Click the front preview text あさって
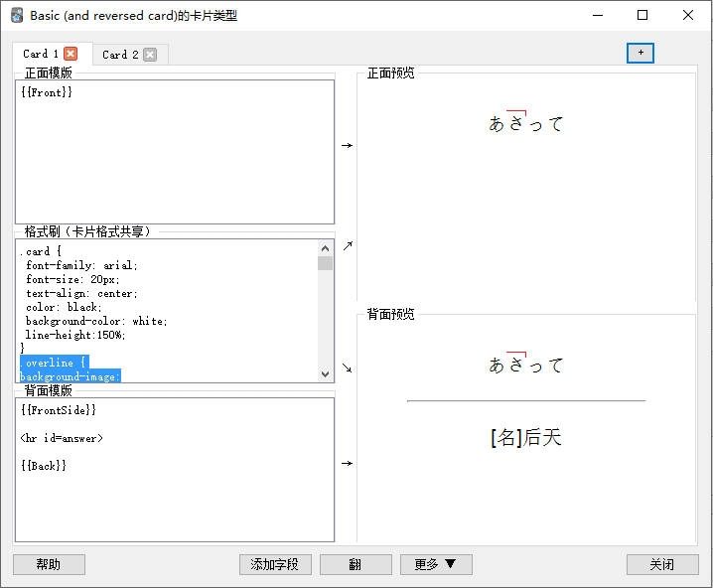 coord(526,123)
